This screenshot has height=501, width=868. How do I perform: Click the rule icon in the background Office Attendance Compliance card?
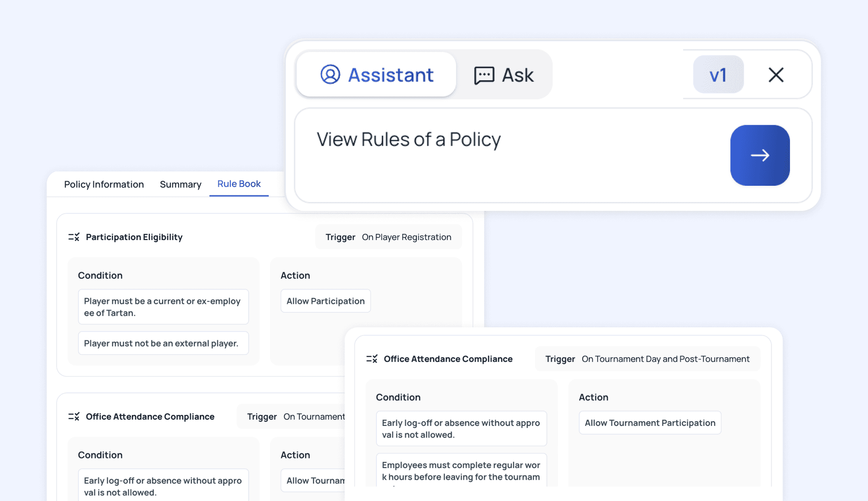click(74, 417)
